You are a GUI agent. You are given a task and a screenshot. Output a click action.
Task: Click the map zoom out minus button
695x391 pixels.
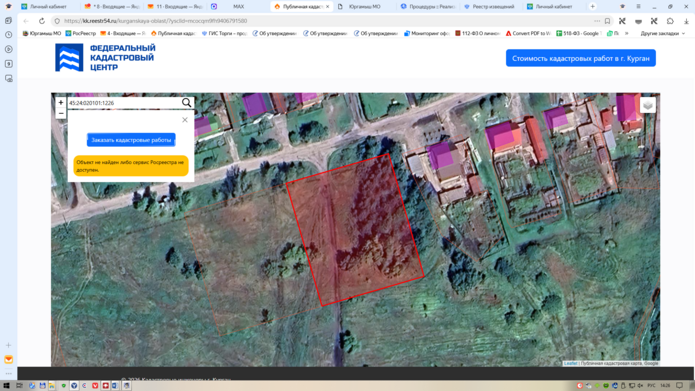61,113
